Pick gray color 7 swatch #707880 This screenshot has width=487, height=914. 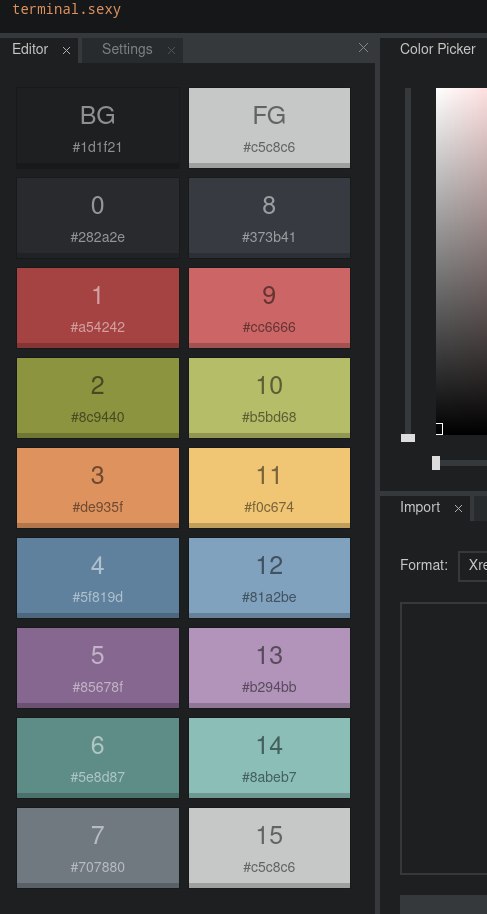pos(97,848)
